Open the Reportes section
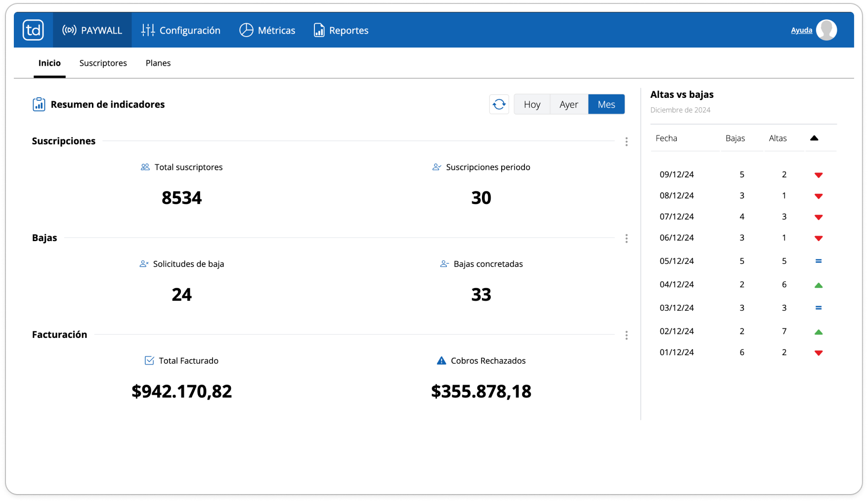This screenshot has width=868, height=502. click(x=341, y=30)
